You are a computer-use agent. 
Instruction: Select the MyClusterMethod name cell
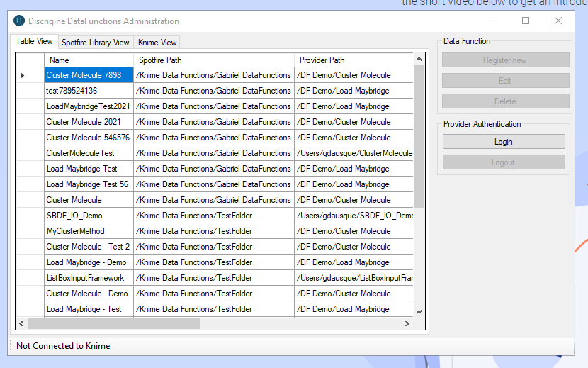coord(89,231)
